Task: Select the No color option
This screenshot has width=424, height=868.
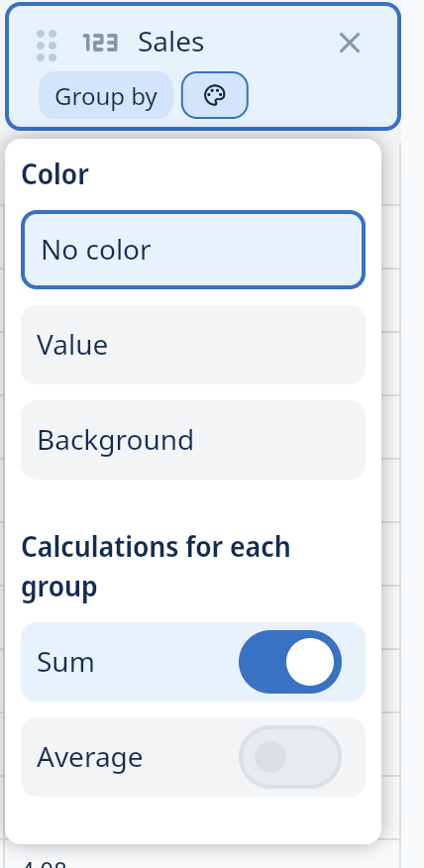Action: point(193,250)
